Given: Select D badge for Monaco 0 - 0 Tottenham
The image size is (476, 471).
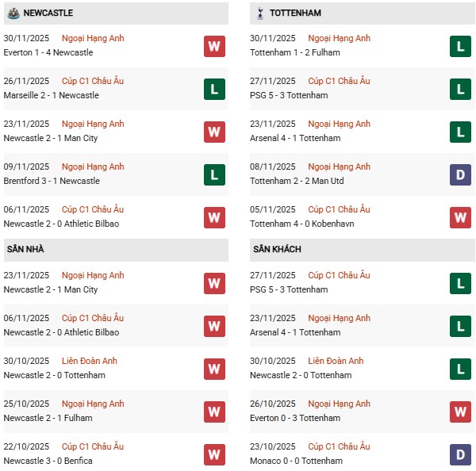Looking at the screenshot, I should click(x=461, y=454).
